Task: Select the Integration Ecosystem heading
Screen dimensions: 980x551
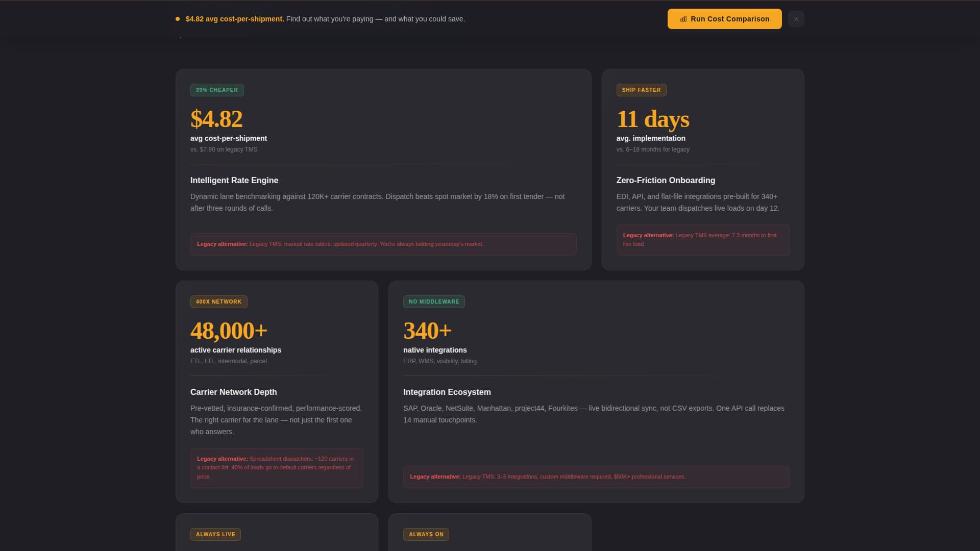Action: click(447, 392)
